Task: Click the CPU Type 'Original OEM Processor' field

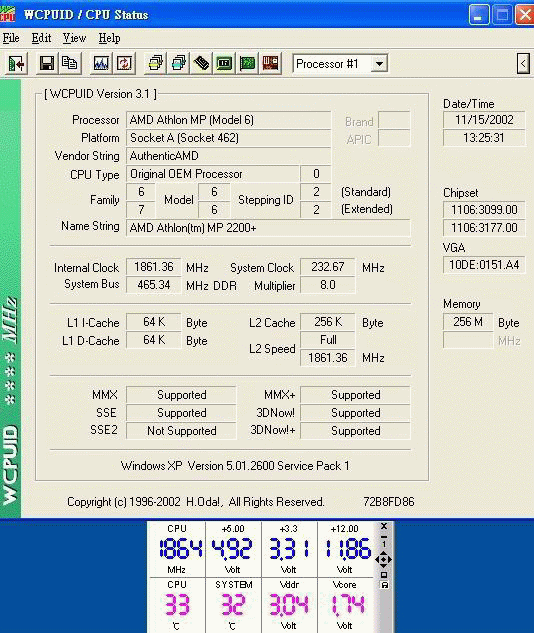Action: [213, 174]
